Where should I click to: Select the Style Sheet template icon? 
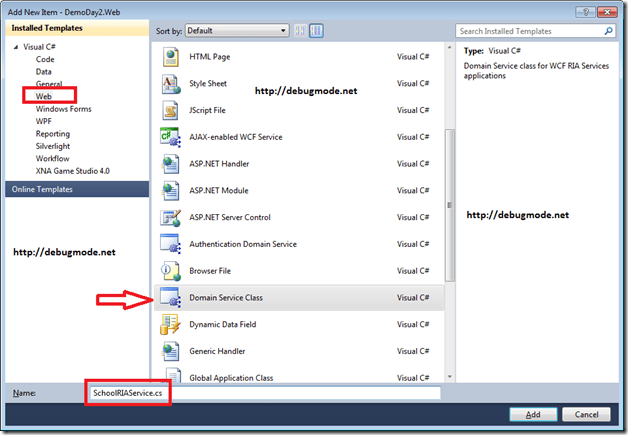[169, 83]
